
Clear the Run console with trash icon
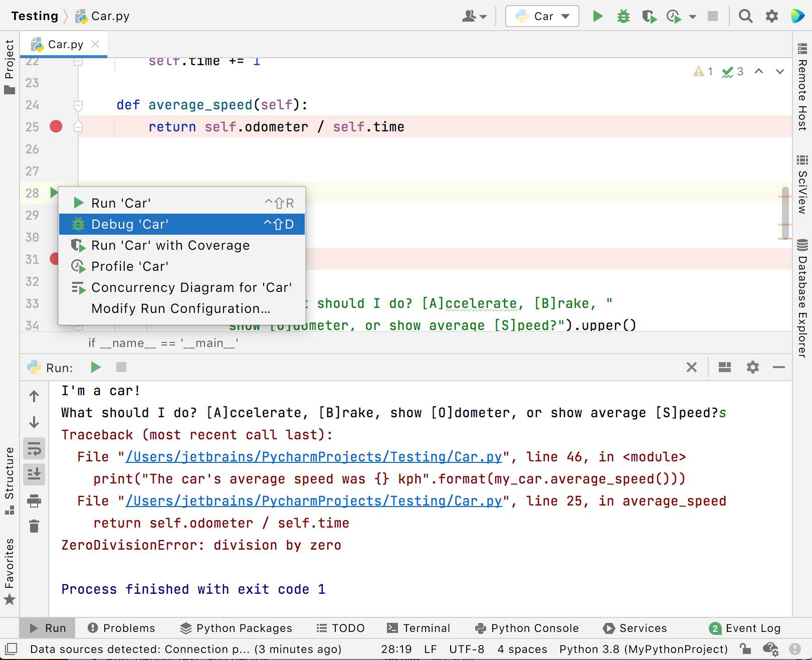(x=34, y=526)
